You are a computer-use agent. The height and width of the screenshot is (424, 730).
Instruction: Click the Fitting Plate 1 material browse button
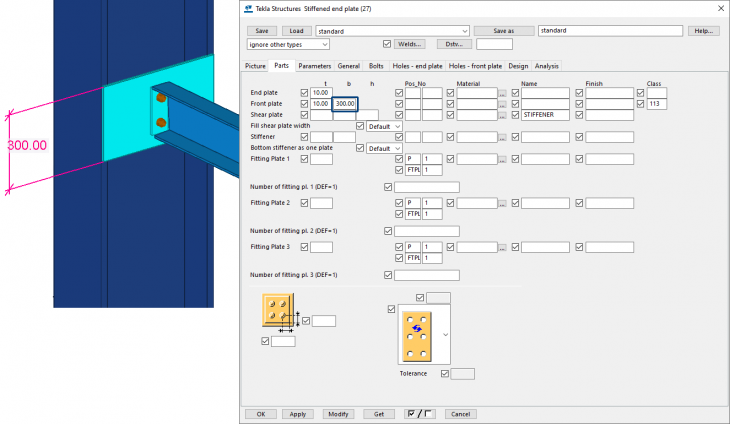[502, 159]
